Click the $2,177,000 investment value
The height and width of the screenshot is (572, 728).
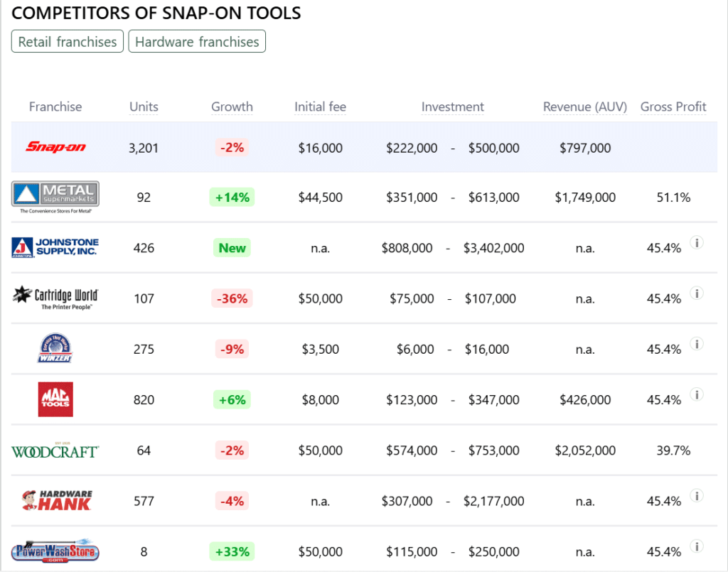coord(493,500)
